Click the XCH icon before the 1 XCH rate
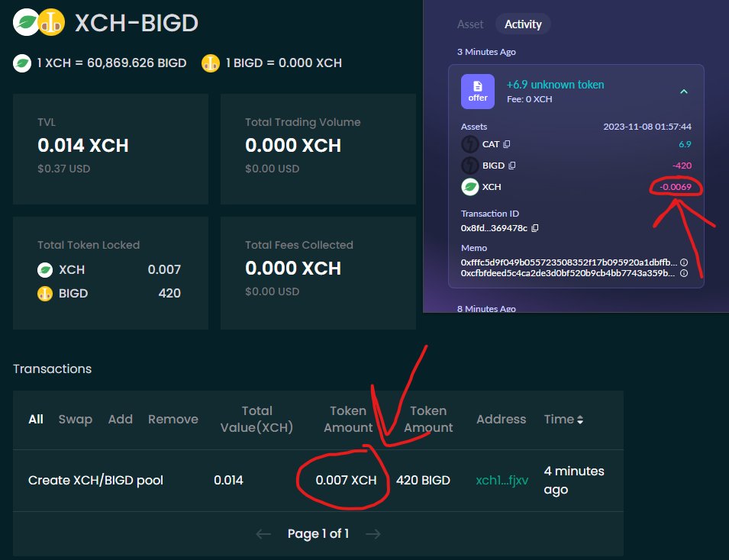The height and width of the screenshot is (560, 729). coord(22,63)
